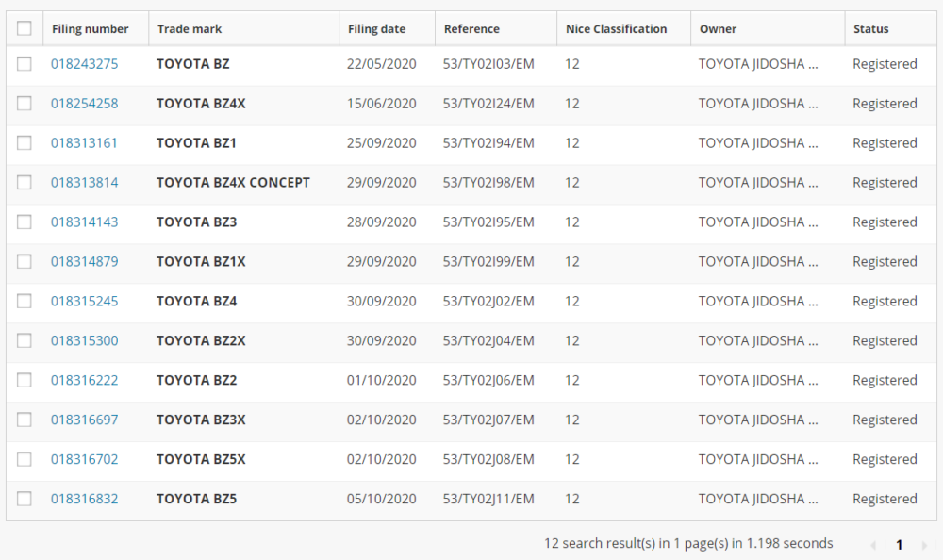This screenshot has height=560, width=943.
Task: Click the reference 53/TY02J04/EM
Action: pos(488,340)
